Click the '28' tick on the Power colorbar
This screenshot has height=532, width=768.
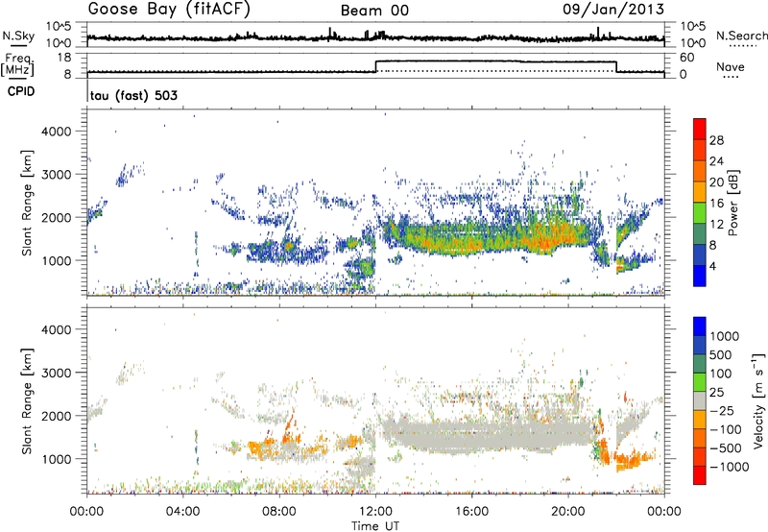716,140
